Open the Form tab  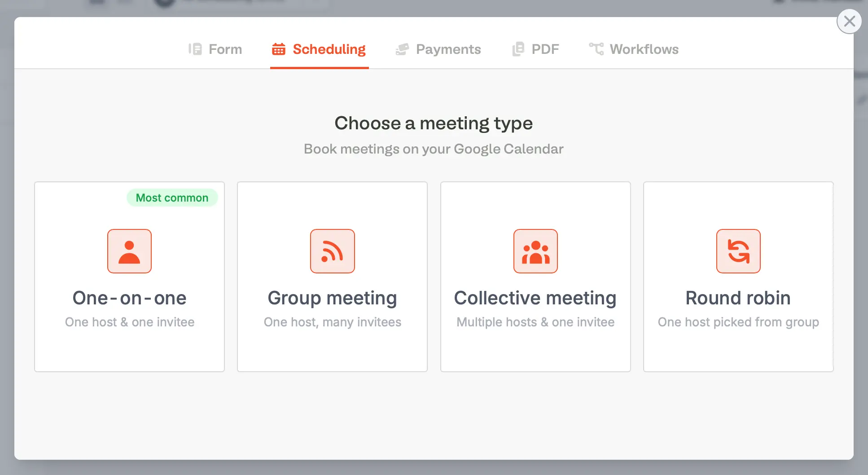[x=226, y=49]
